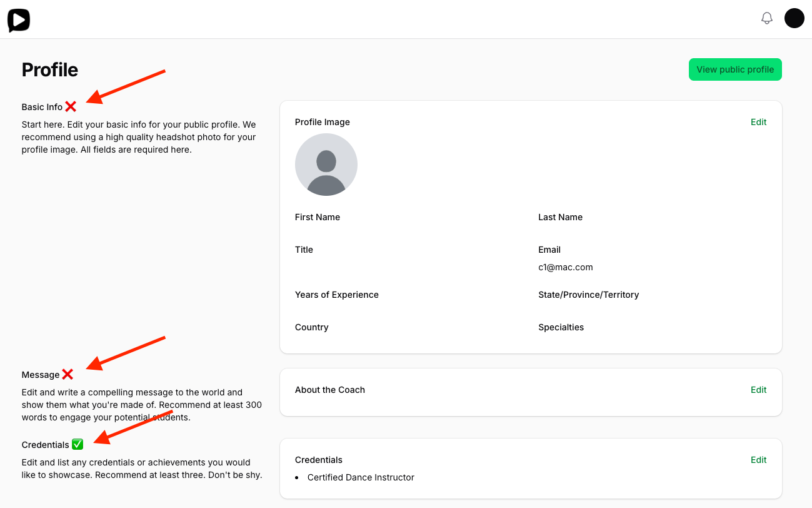Click the app logo in the header
The image size is (812, 508).
(19, 20)
